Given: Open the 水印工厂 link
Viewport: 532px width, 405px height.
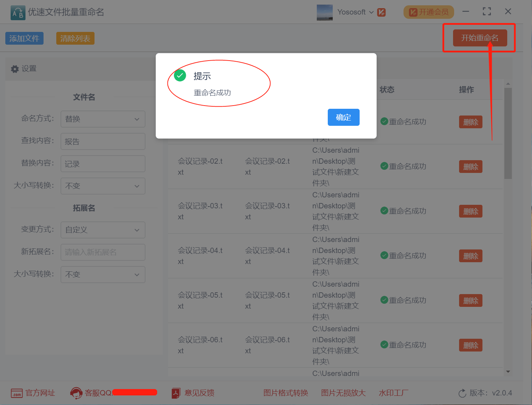Looking at the screenshot, I should [393, 393].
